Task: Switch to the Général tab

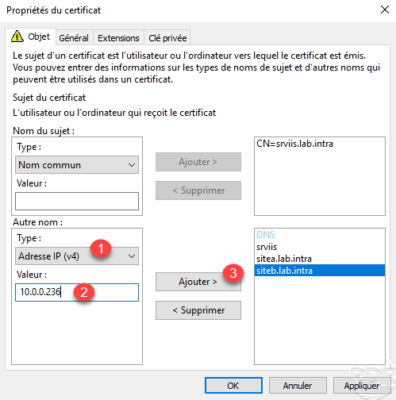Action: pyautogui.click(x=74, y=38)
